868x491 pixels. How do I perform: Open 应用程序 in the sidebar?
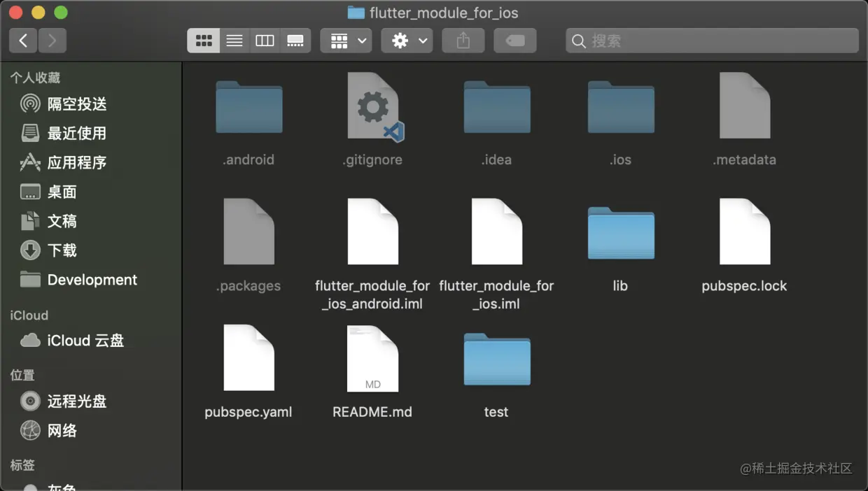(91, 162)
